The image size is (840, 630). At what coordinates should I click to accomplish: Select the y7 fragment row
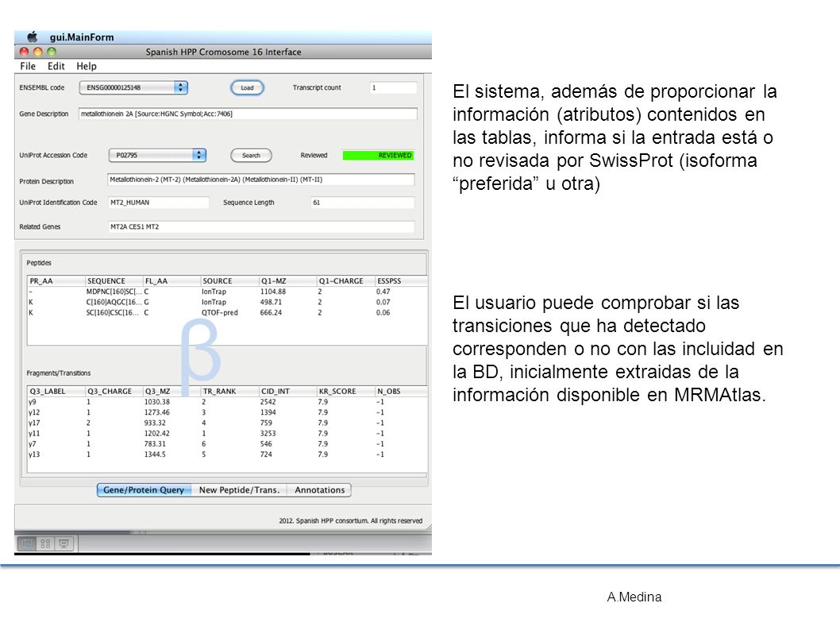[227, 444]
